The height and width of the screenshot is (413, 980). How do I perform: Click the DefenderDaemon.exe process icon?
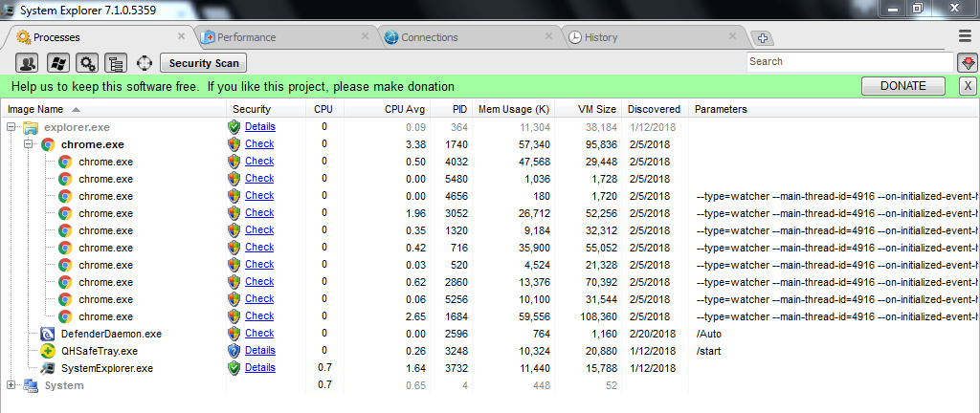48,334
